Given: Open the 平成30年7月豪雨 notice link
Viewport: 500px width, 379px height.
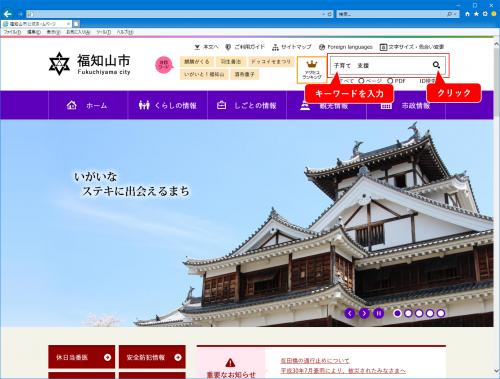Looking at the screenshot, I should 343,371.
